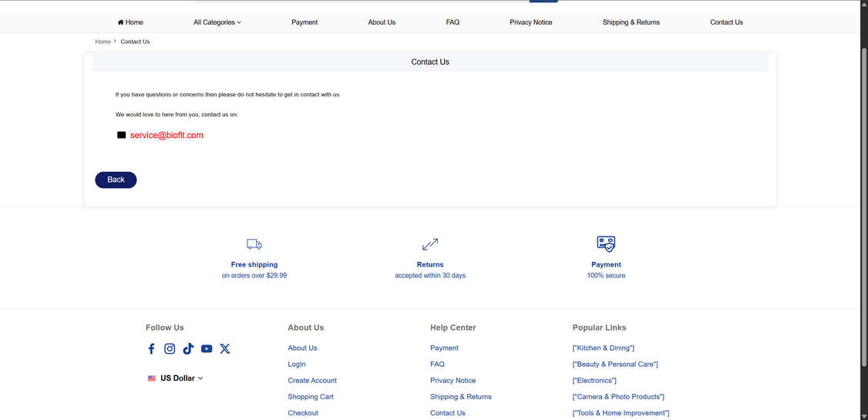Click 'accepted within 30 days' text
Image resolution: width=868 pixels, height=420 pixels.
[x=430, y=276]
